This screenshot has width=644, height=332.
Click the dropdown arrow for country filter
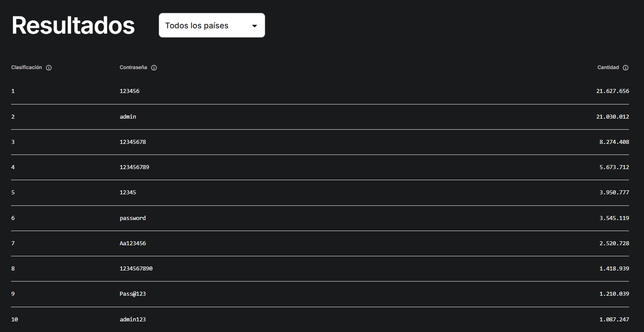click(255, 26)
